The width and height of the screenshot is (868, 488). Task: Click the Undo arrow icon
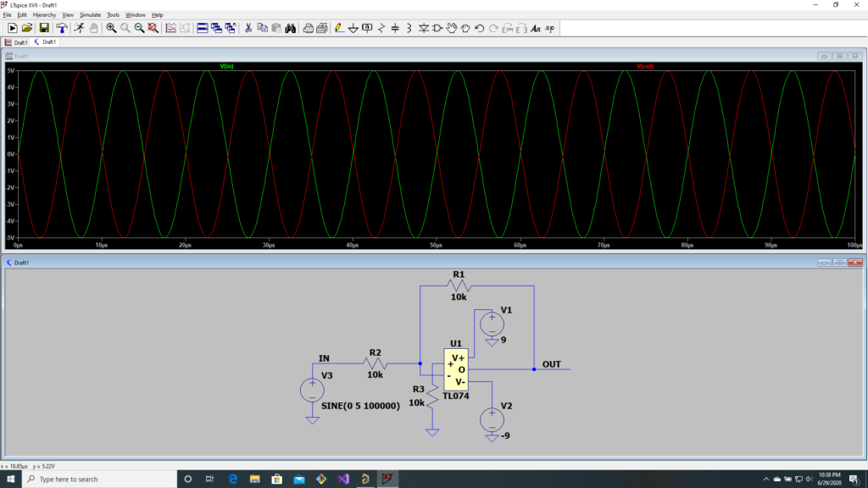(x=479, y=28)
